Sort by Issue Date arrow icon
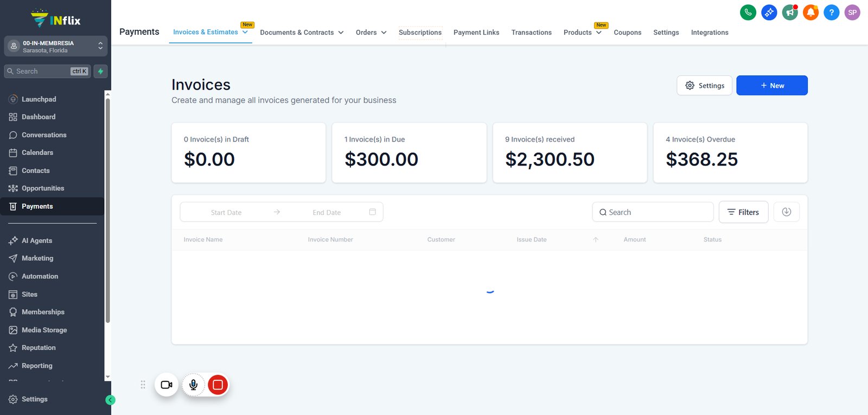This screenshot has width=868, height=415. tap(596, 240)
